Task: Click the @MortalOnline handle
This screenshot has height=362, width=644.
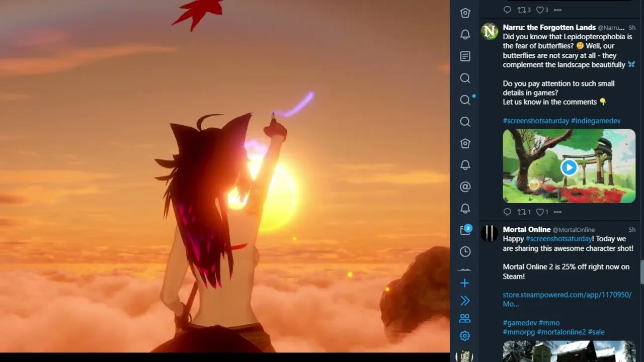Action: pos(574,230)
